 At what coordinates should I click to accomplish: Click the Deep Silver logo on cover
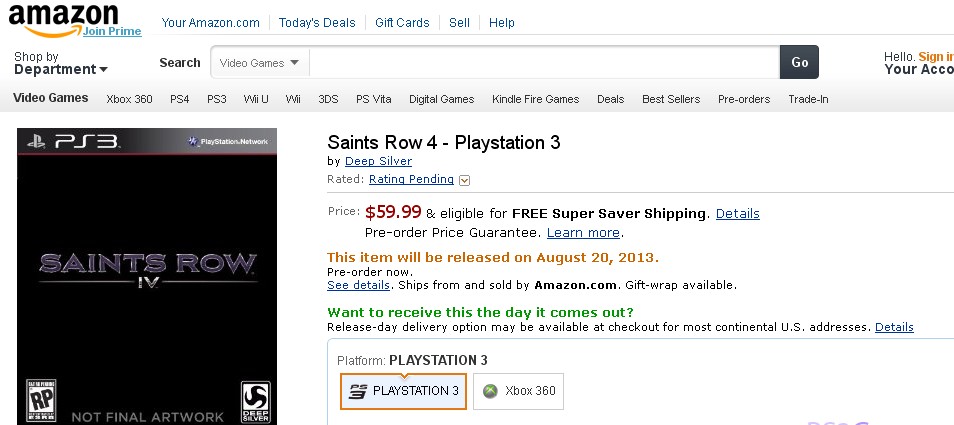point(256,400)
